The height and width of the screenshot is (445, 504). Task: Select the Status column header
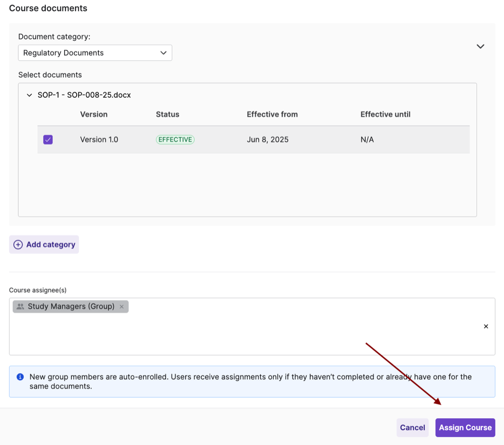[167, 114]
